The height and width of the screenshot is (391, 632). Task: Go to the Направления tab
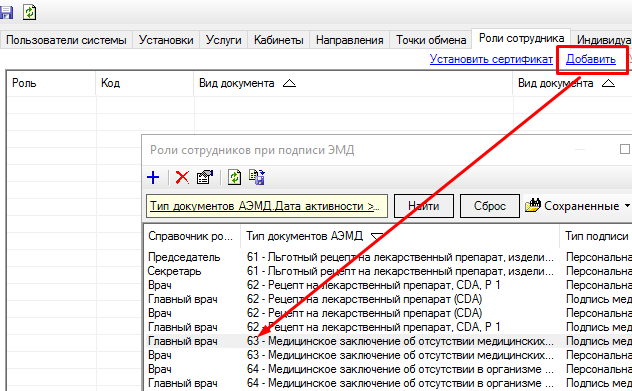coord(349,40)
